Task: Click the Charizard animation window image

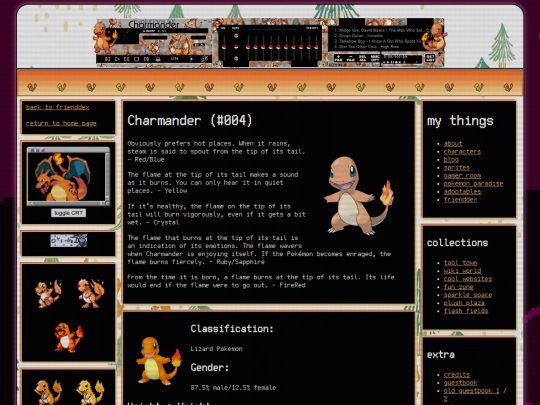Action: 69,176
